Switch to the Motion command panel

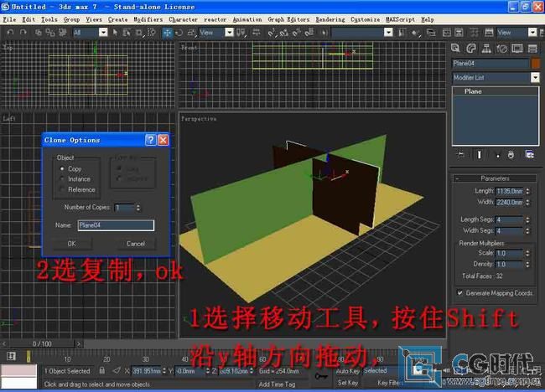(x=502, y=49)
